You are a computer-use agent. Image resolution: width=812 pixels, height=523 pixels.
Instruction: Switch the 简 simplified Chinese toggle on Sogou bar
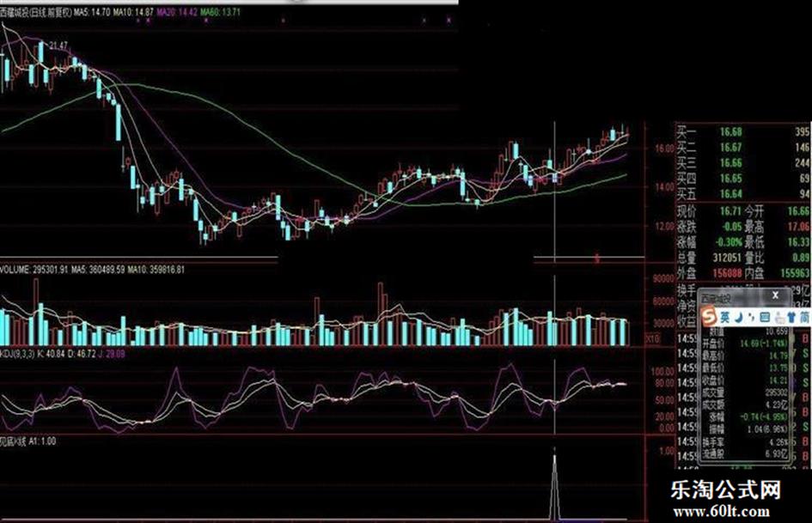(x=805, y=317)
